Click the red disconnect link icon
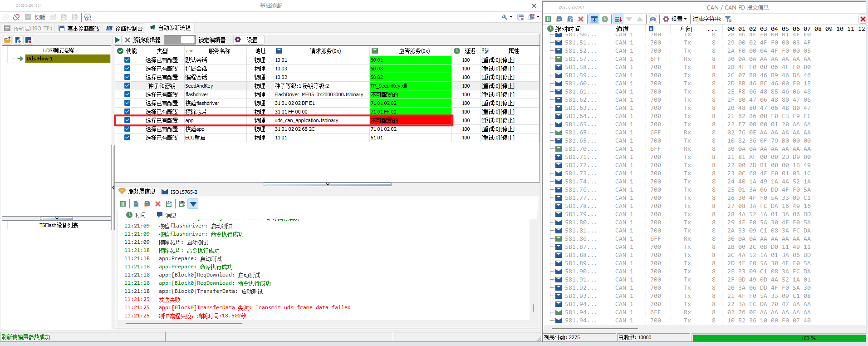This screenshot has width=868, height=346. (16, 17)
